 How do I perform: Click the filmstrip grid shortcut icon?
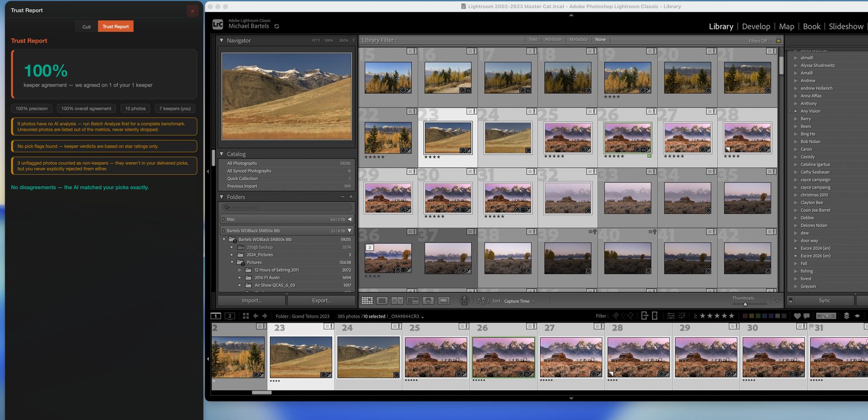[246, 316]
